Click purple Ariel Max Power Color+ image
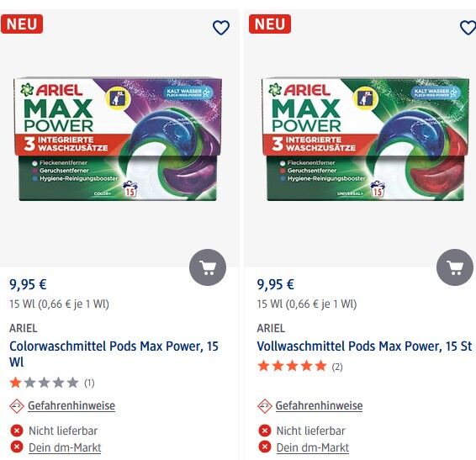The image size is (476, 460). pos(118,140)
